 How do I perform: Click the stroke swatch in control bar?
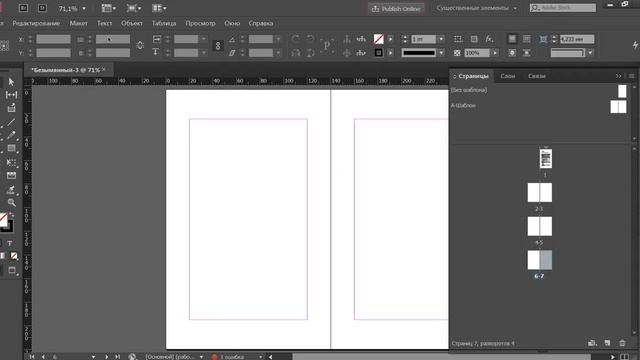(378, 53)
